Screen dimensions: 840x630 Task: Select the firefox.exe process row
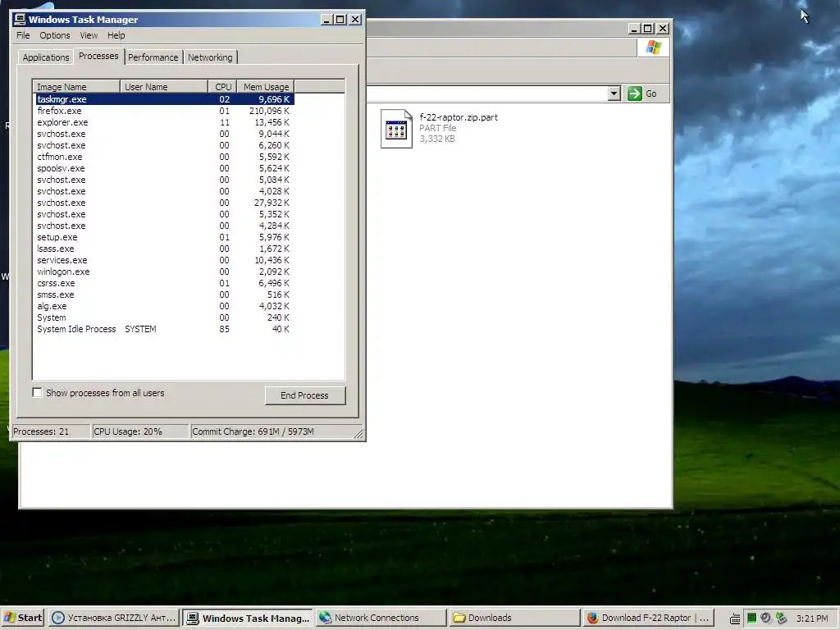point(164,111)
